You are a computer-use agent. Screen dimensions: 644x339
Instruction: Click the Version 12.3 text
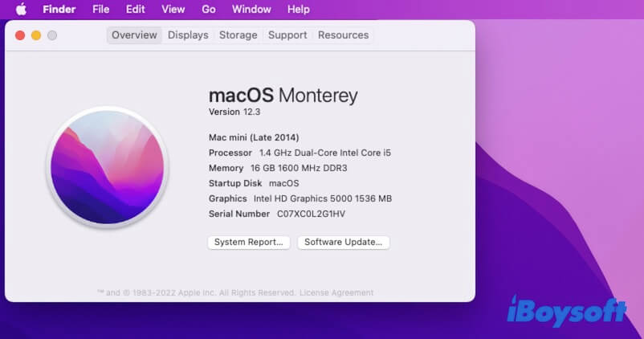click(234, 112)
